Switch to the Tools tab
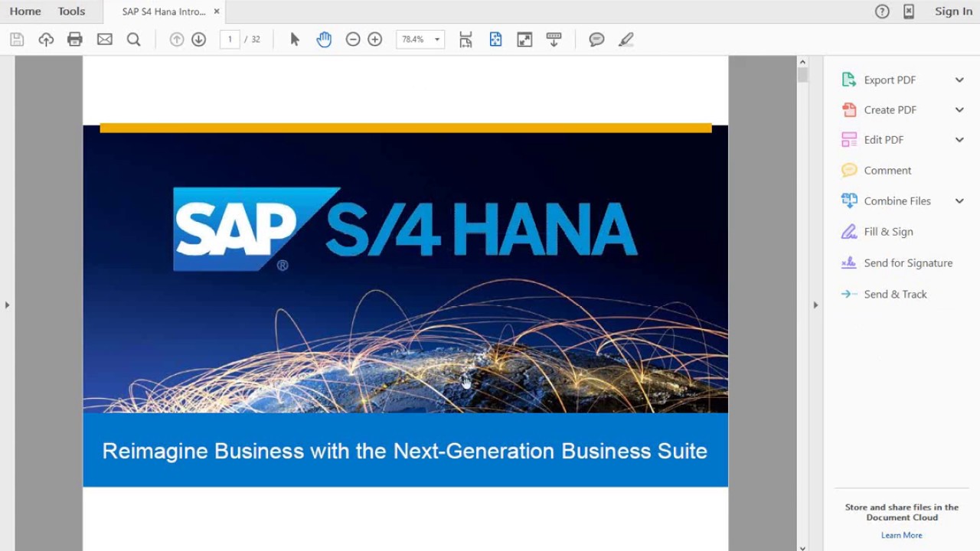Image resolution: width=980 pixels, height=551 pixels. (x=71, y=11)
